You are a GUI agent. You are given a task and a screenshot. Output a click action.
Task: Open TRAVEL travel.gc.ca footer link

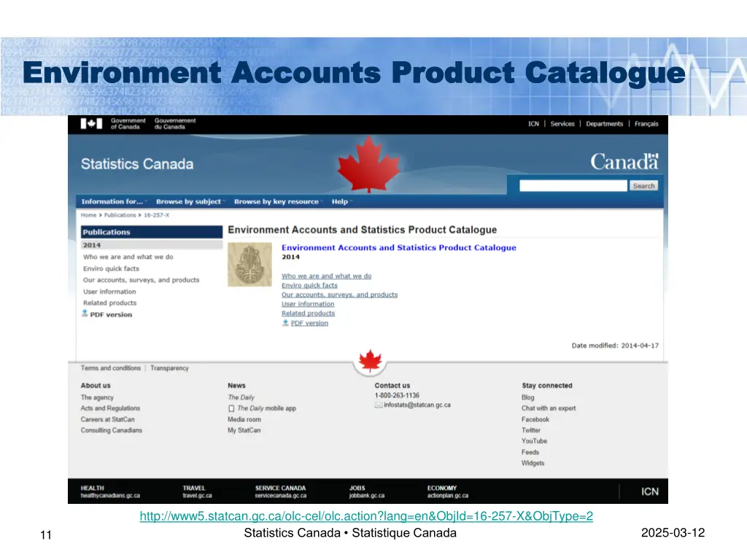(x=197, y=492)
